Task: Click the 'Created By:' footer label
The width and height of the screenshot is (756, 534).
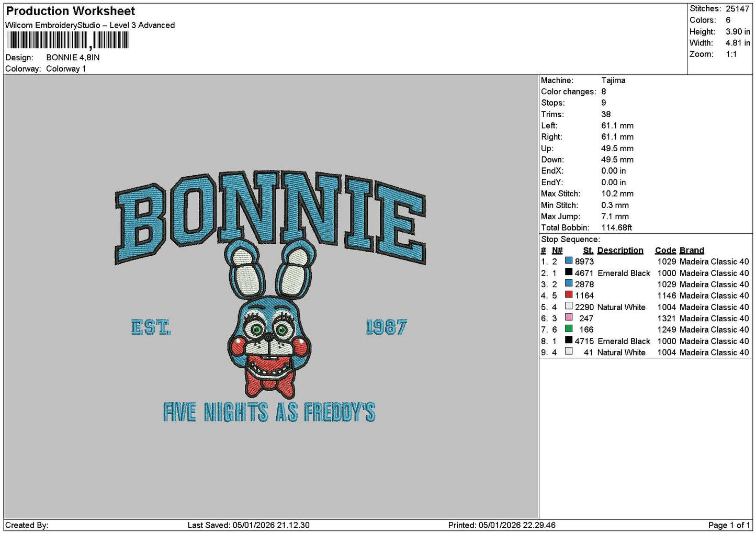Action: [27, 526]
